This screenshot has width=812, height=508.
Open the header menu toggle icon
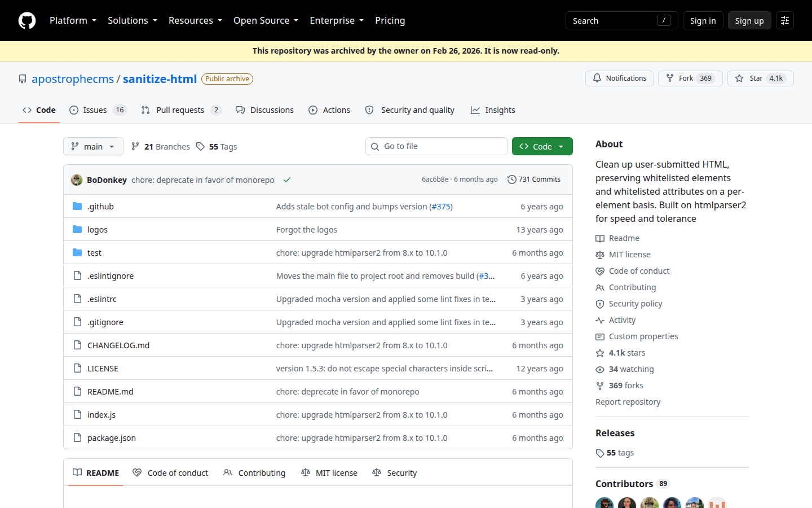785,20
